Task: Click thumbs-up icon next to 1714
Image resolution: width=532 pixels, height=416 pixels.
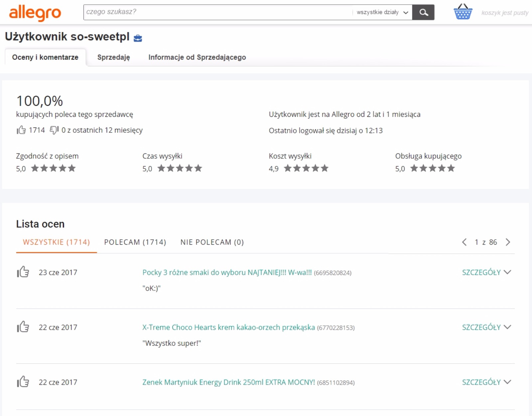Action: click(x=21, y=130)
